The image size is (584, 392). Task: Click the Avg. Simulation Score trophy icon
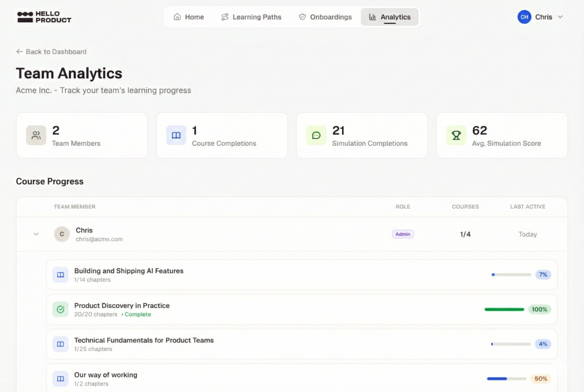pyautogui.click(x=456, y=135)
